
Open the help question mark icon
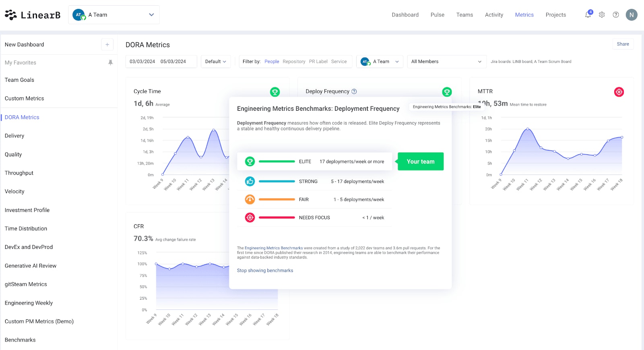point(616,14)
